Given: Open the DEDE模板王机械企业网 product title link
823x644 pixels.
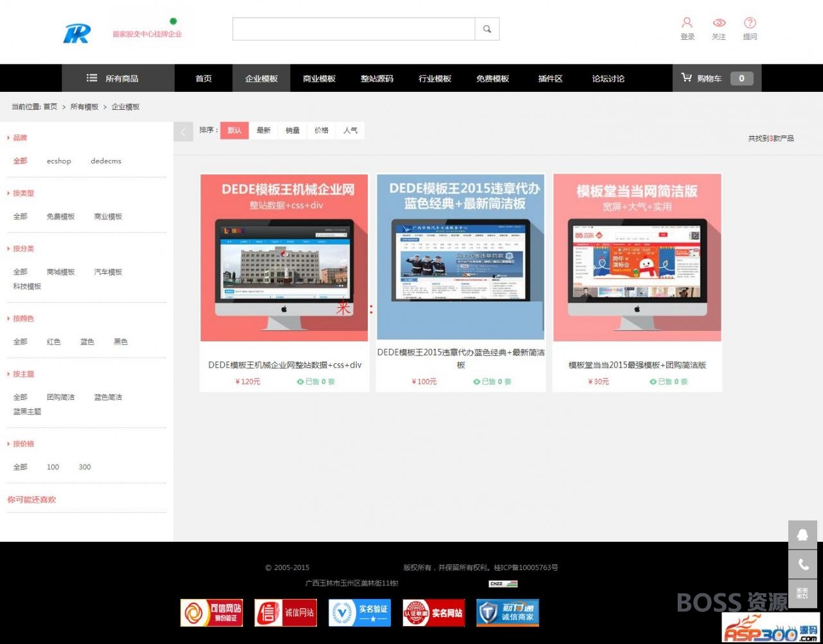Looking at the screenshot, I should (x=285, y=365).
